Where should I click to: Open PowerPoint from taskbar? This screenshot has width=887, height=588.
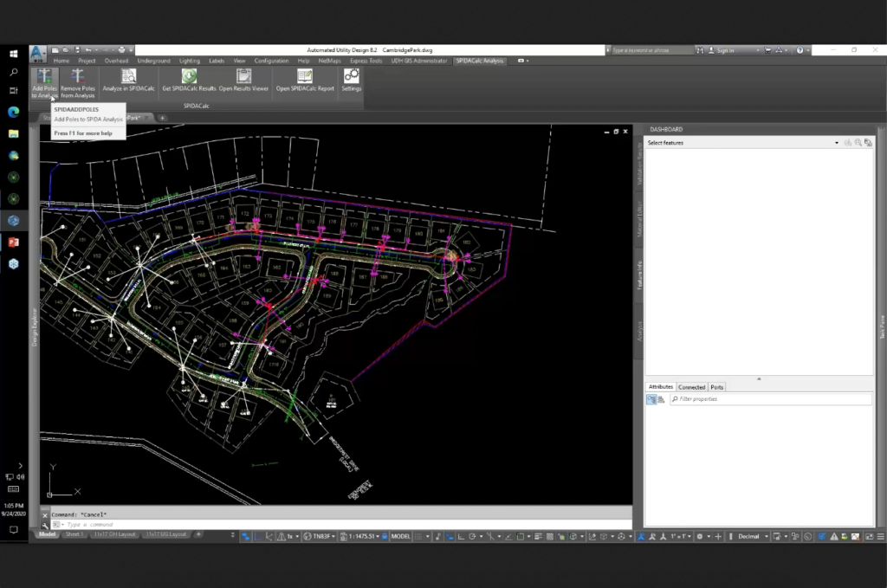pyautogui.click(x=14, y=242)
